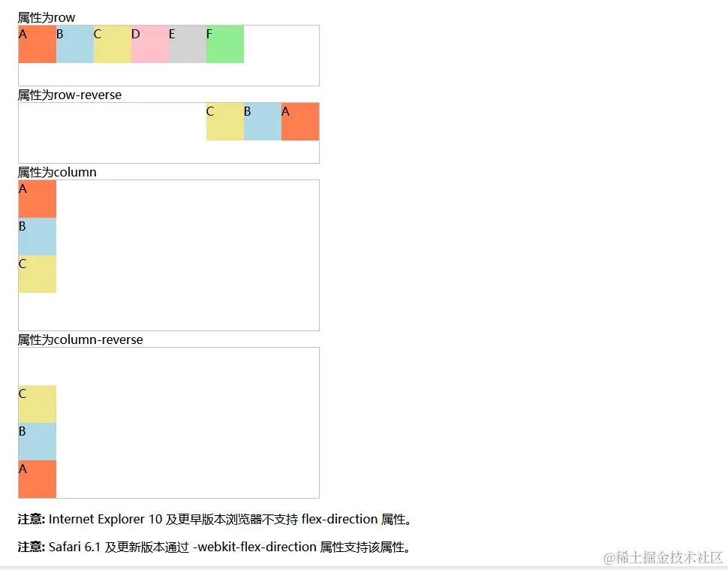Select the green box F in the row demo

[x=224, y=44]
